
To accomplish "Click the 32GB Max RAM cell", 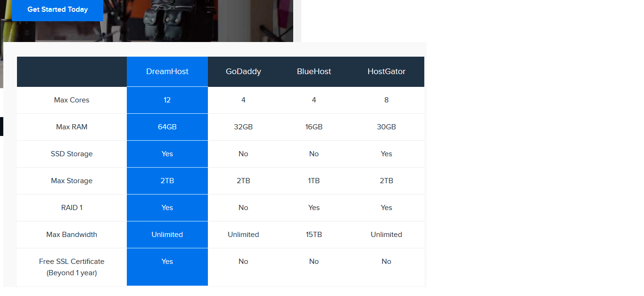I will click(243, 127).
